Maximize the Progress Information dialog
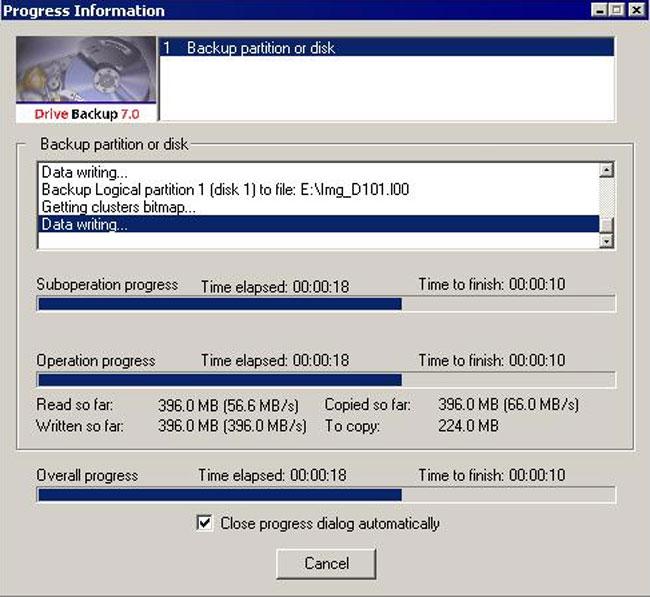The height and width of the screenshot is (597, 650). coord(617,10)
